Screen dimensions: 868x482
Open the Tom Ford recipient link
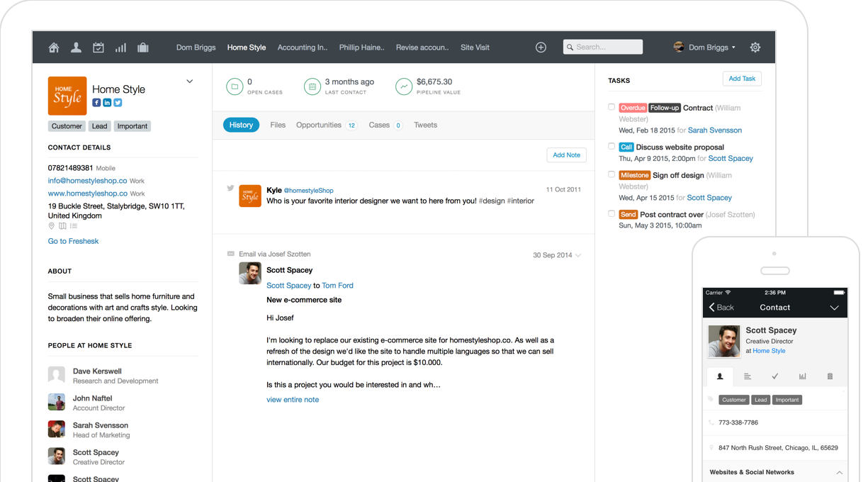[337, 286]
